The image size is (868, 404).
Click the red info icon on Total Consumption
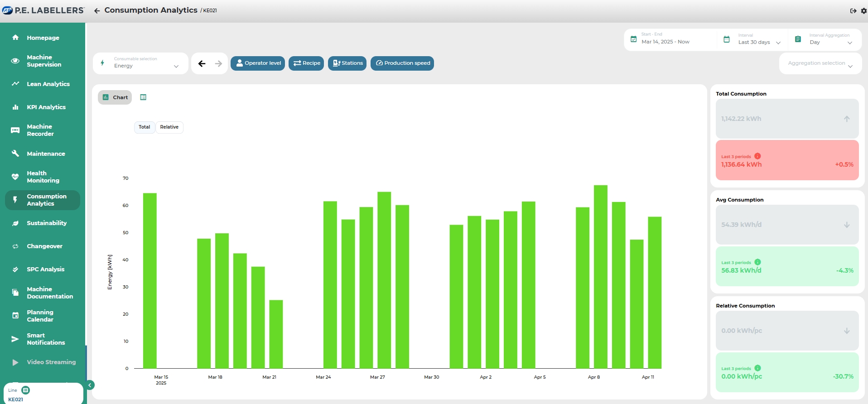pos(757,156)
